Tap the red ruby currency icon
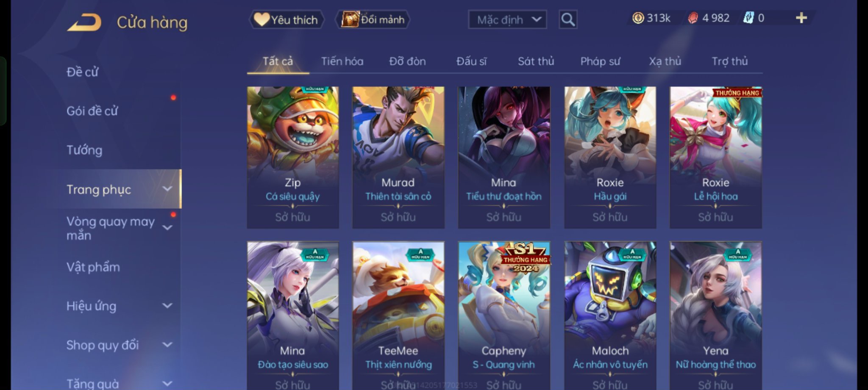The image size is (868, 390). (x=693, y=18)
